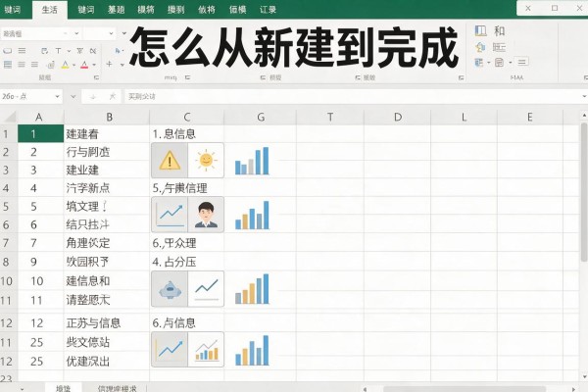Click the vertical scrollbar up arrow

click(584, 115)
